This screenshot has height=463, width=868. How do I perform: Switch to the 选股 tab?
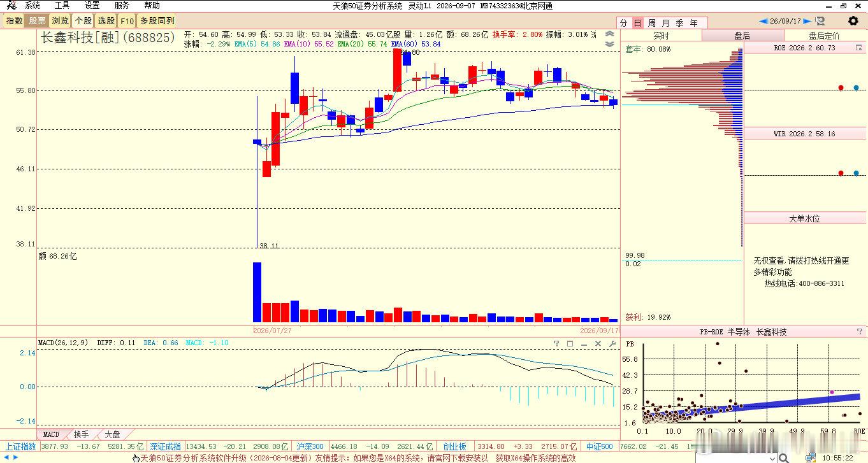pyautogui.click(x=106, y=21)
